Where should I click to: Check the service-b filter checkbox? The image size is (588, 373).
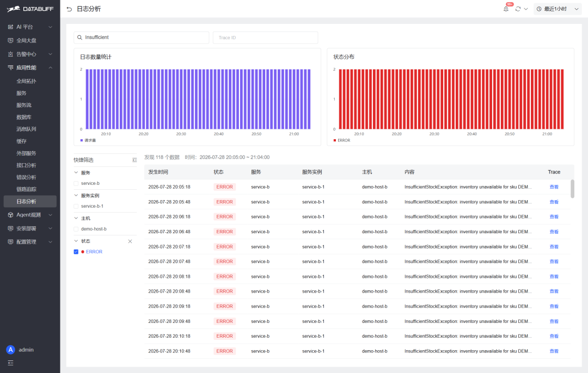coord(76,183)
